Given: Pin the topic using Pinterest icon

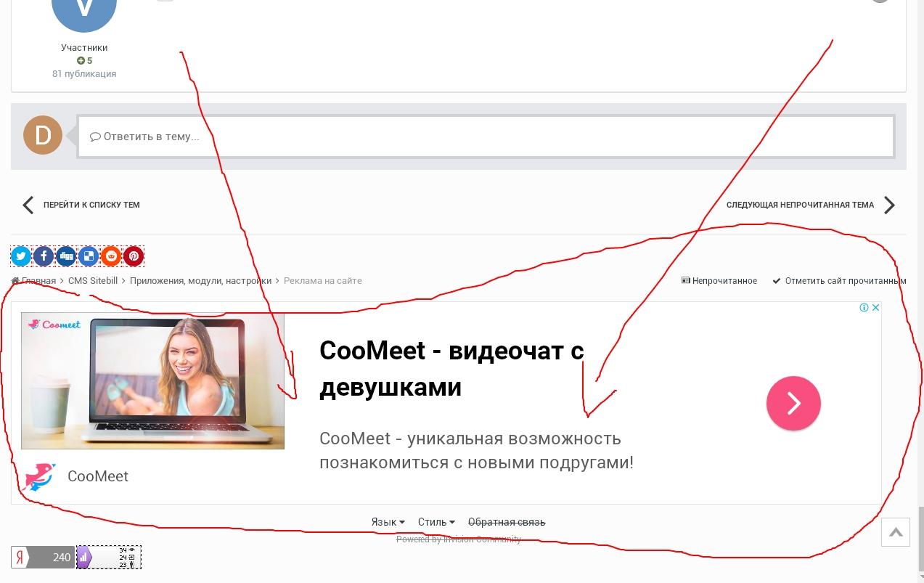Looking at the screenshot, I should [134, 256].
